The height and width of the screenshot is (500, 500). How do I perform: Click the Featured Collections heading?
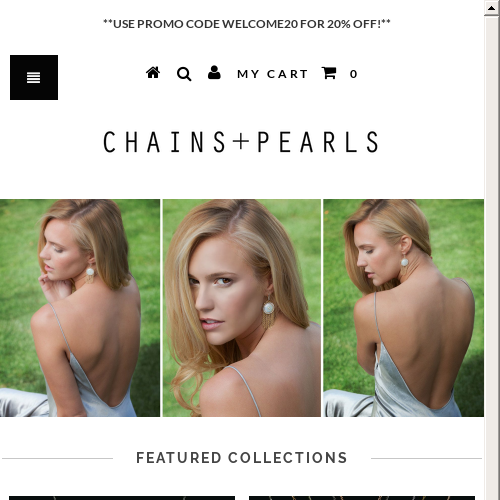[x=242, y=458]
